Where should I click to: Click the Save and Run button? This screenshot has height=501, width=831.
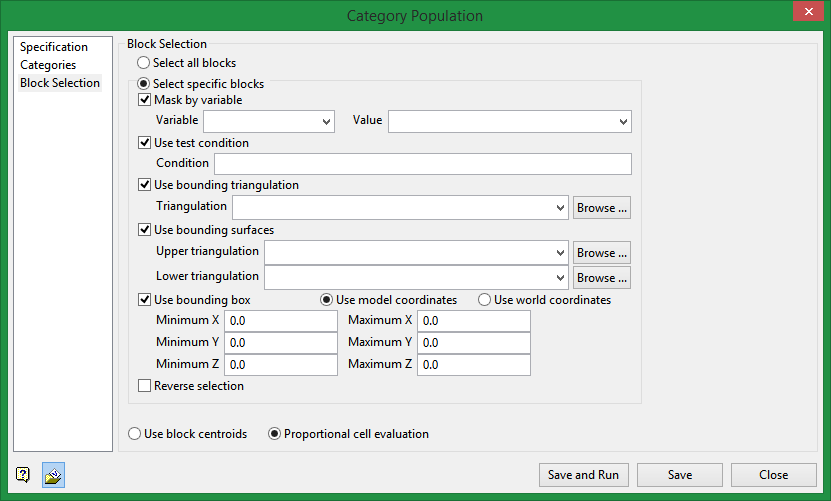pos(584,475)
